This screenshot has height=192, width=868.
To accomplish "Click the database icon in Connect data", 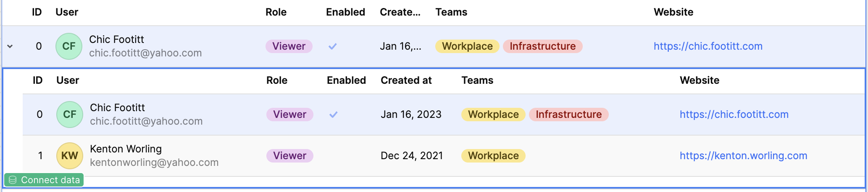I will point(13,180).
